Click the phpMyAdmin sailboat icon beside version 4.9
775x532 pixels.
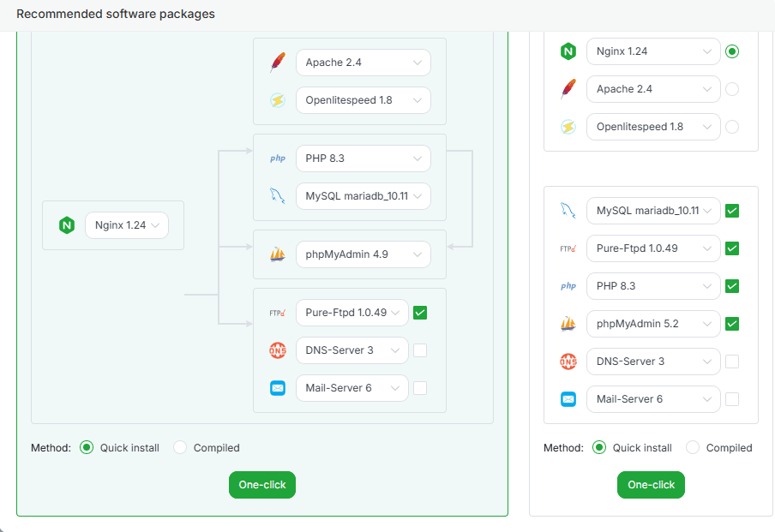277,254
